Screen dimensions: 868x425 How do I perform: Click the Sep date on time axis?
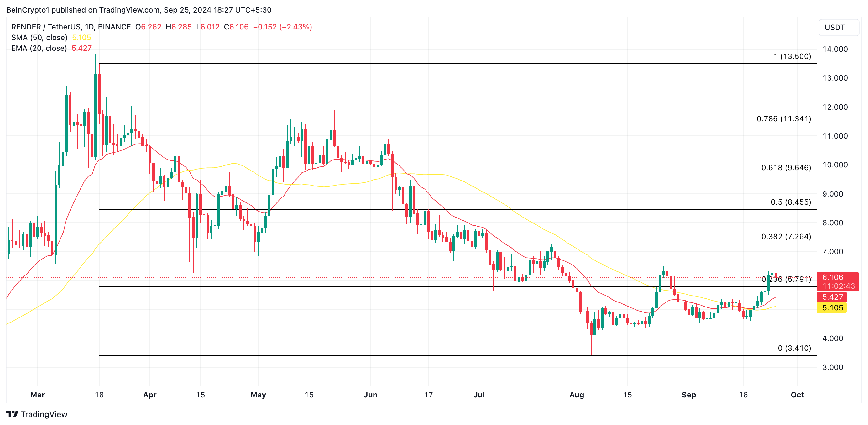click(688, 395)
